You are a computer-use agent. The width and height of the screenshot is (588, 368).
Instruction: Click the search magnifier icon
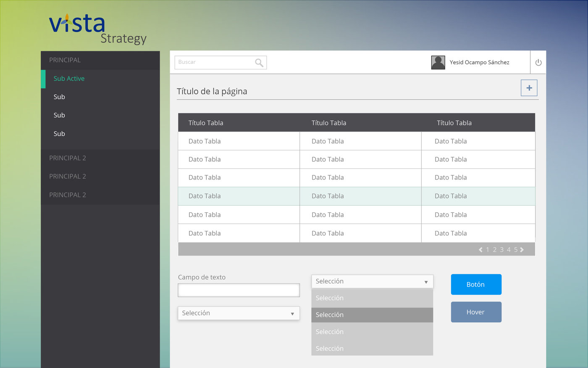pos(259,62)
